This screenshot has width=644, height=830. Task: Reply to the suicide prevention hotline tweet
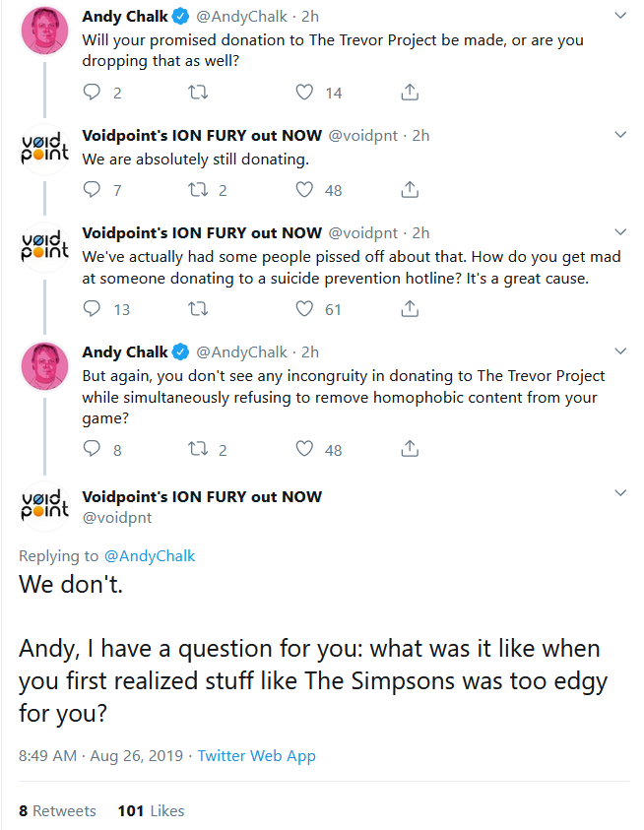click(93, 309)
